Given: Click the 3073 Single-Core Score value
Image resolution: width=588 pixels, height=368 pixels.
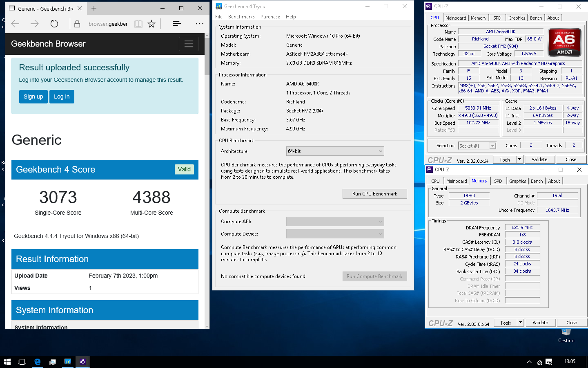Looking at the screenshot, I should click(58, 197).
